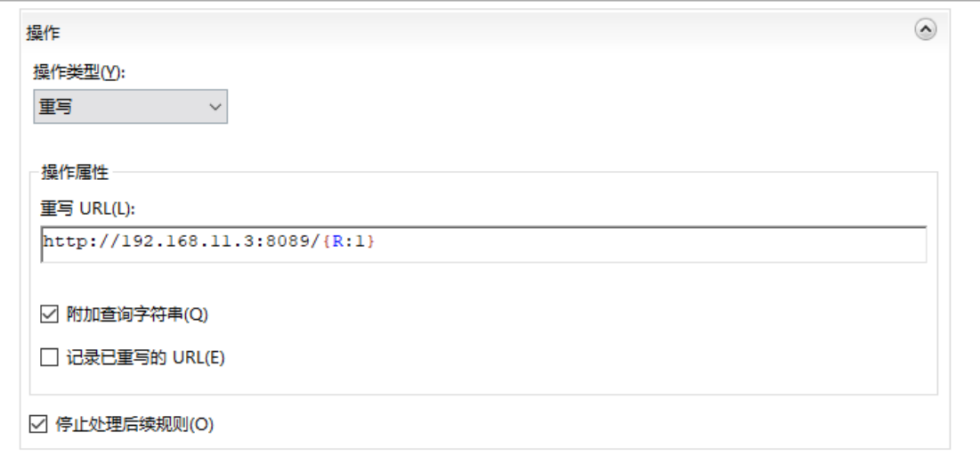The width and height of the screenshot is (980, 465).
Task: Enable the 记录已重写的 URL checkbox
Action: click(x=49, y=357)
